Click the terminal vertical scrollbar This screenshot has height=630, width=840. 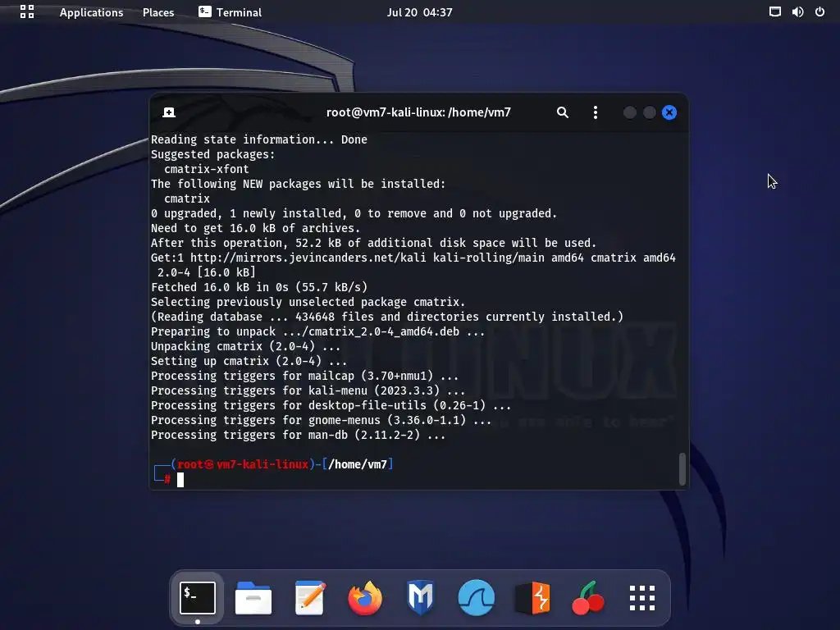pos(682,468)
